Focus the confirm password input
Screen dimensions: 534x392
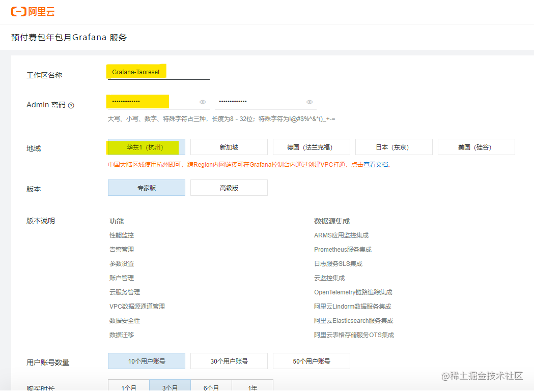[x=266, y=102]
